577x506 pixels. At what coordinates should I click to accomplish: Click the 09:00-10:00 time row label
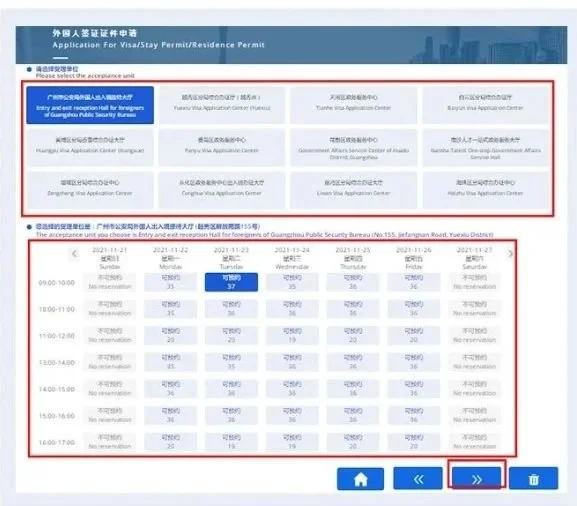pos(57,283)
